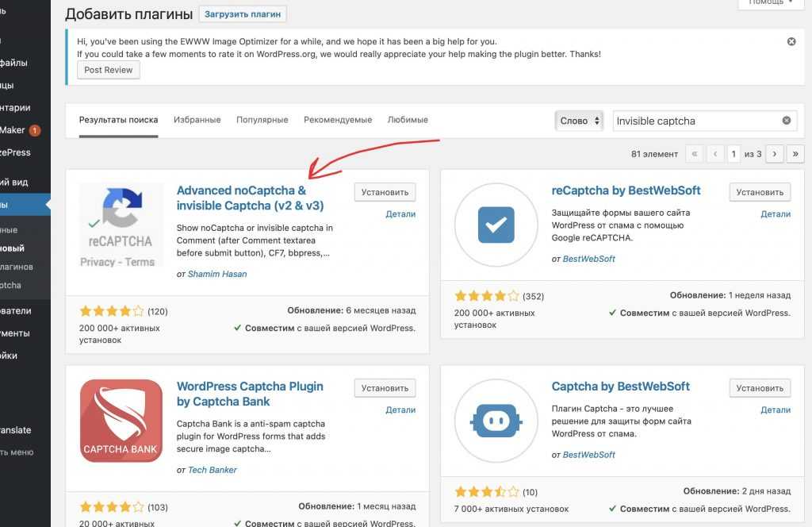Install Advanced noCaptcha & invisible Captcha plugin
This screenshot has height=527, width=812.
[x=385, y=192]
